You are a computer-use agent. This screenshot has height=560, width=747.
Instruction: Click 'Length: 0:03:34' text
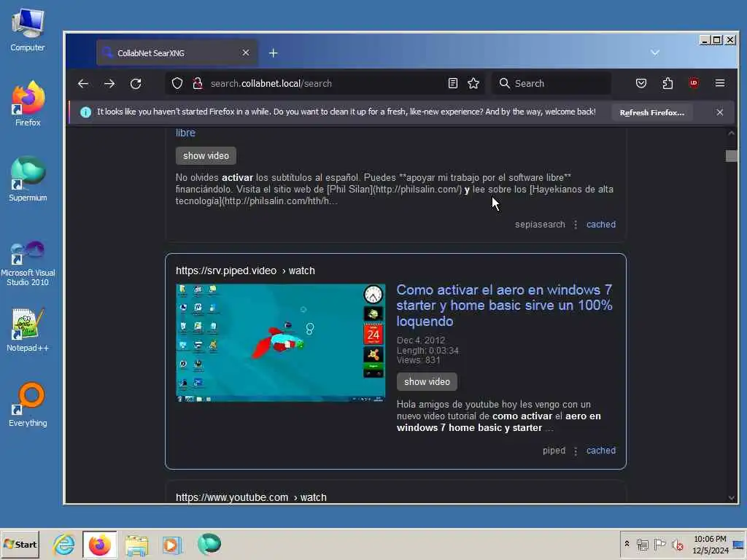pyautogui.click(x=427, y=351)
